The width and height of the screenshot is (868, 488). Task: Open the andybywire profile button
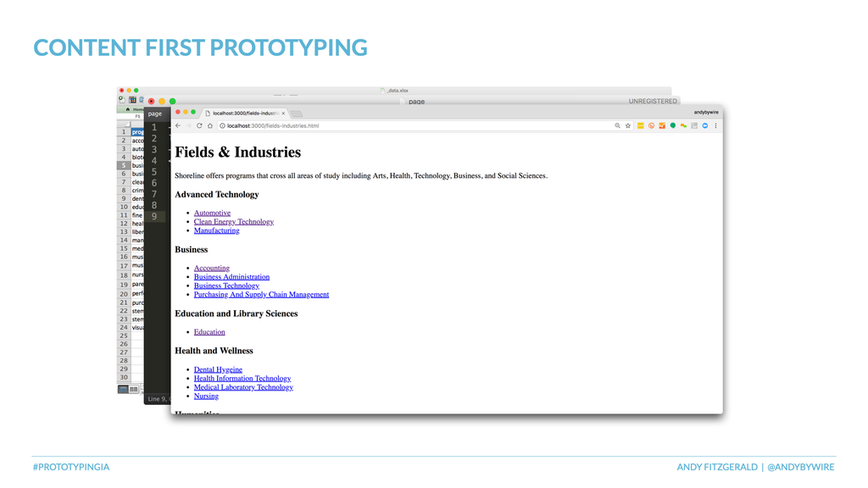[706, 113]
